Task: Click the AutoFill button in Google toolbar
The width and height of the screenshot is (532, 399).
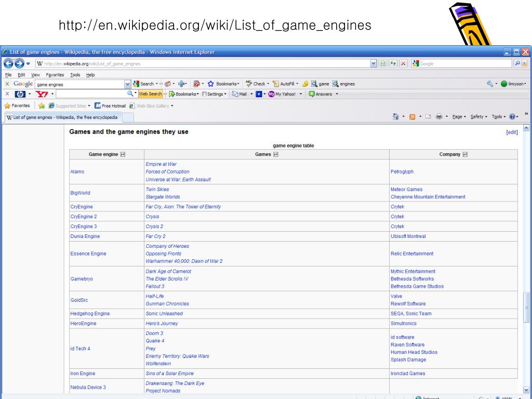Action: point(284,84)
